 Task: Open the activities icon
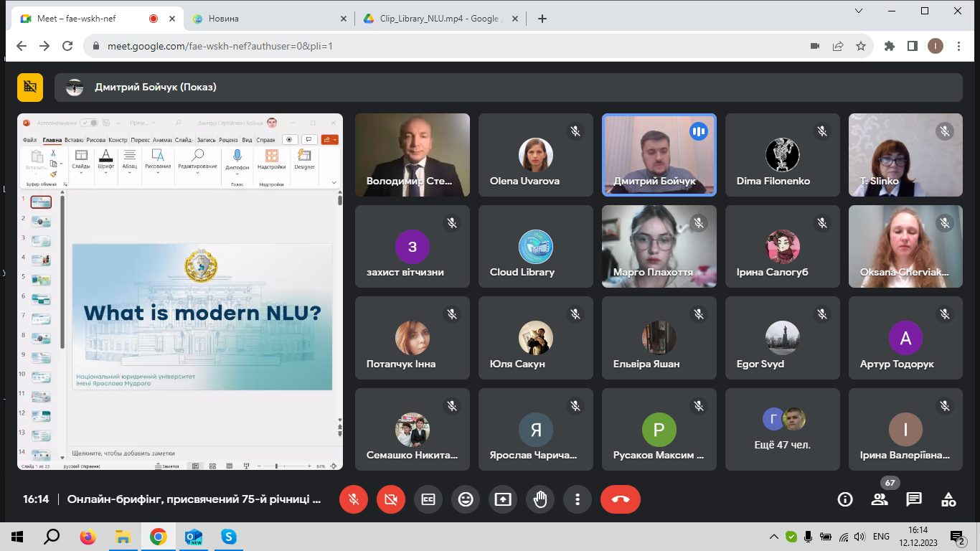948,499
